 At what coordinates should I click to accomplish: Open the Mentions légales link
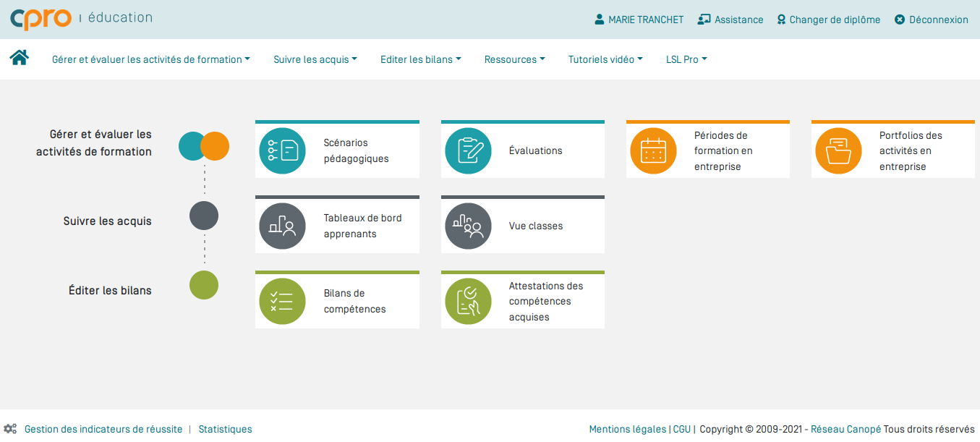(626, 428)
